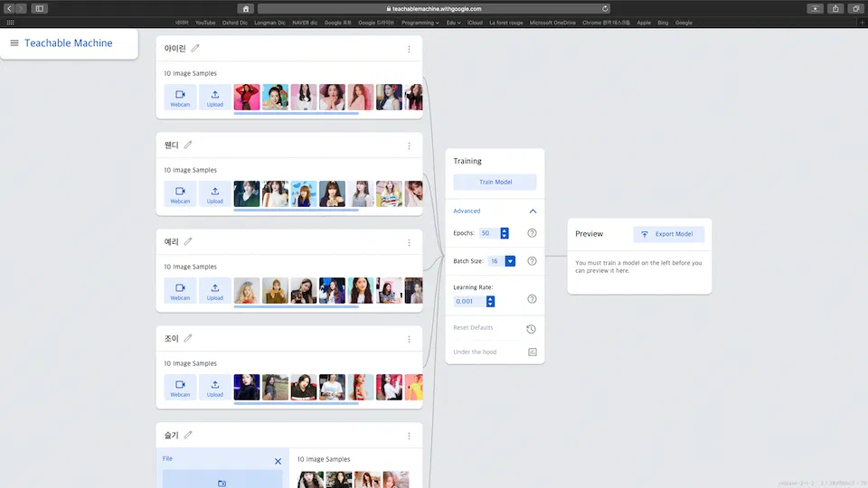
Task: Click the help icon next to Epochs
Action: pyautogui.click(x=532, y=233)
